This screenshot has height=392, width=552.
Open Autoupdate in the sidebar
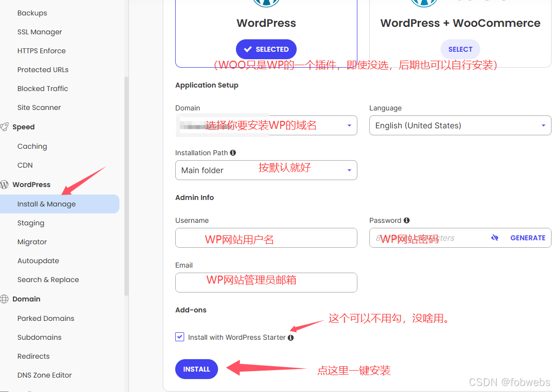point(38,261)
